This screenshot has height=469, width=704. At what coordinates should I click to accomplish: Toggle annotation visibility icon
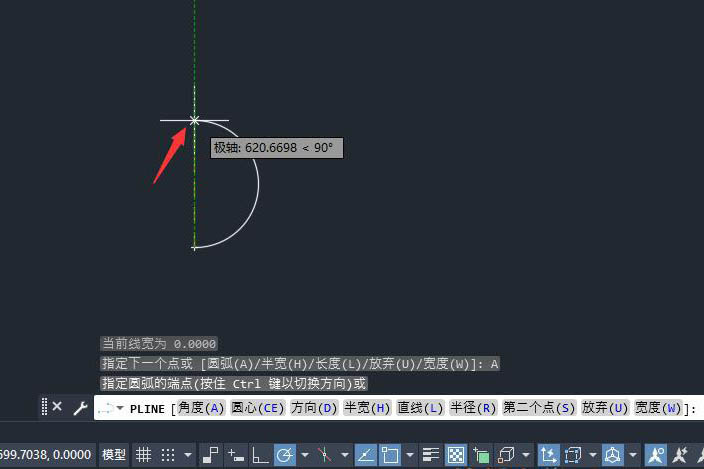coord(656,455)
